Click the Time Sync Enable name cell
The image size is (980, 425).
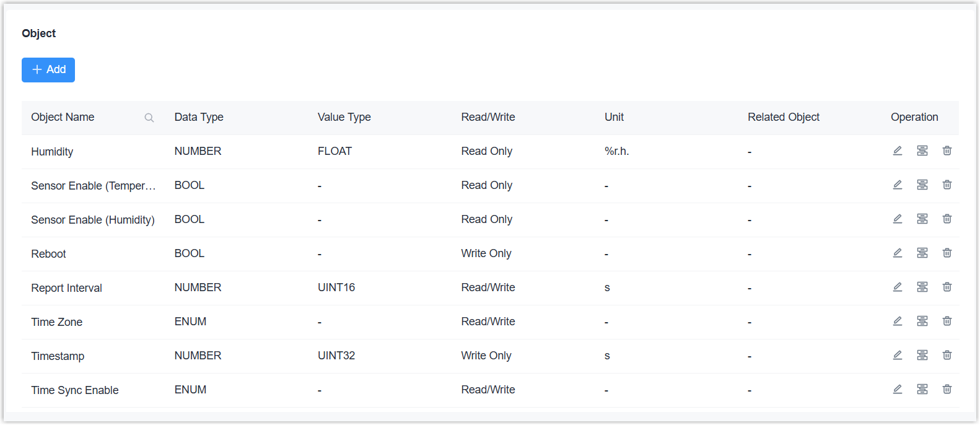[x=75, y=390]
